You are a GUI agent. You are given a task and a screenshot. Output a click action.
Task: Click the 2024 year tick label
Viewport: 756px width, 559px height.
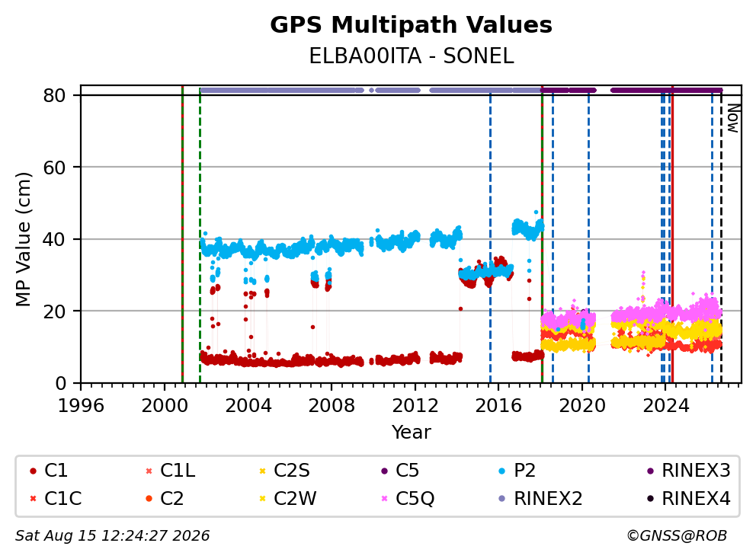click(x=666, y=406)
